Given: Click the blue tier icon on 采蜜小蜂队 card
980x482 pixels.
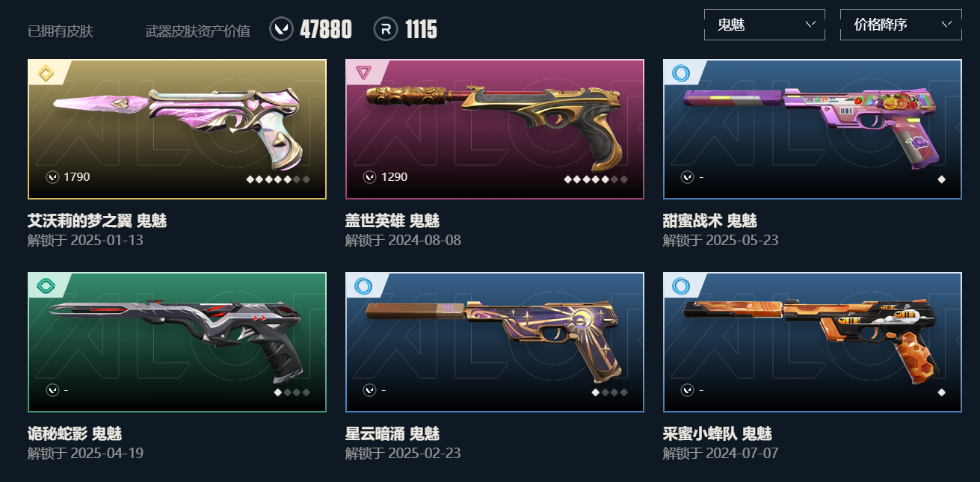Looking at the screenshot, I should tap(681, 285).
